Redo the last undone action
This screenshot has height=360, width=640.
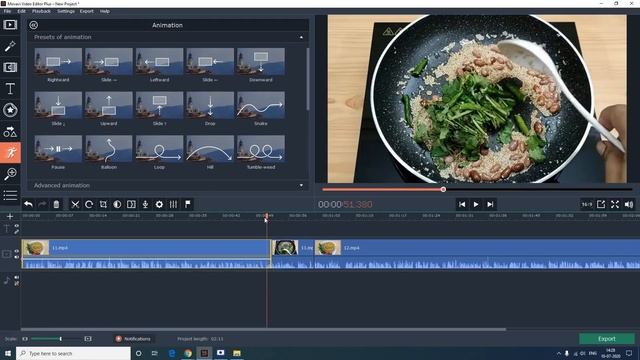[42, 204]
